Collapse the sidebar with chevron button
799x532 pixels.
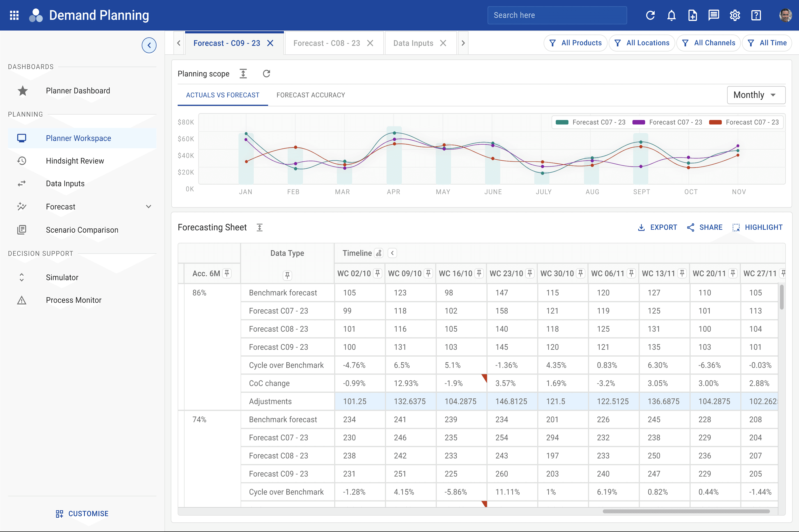149,45
